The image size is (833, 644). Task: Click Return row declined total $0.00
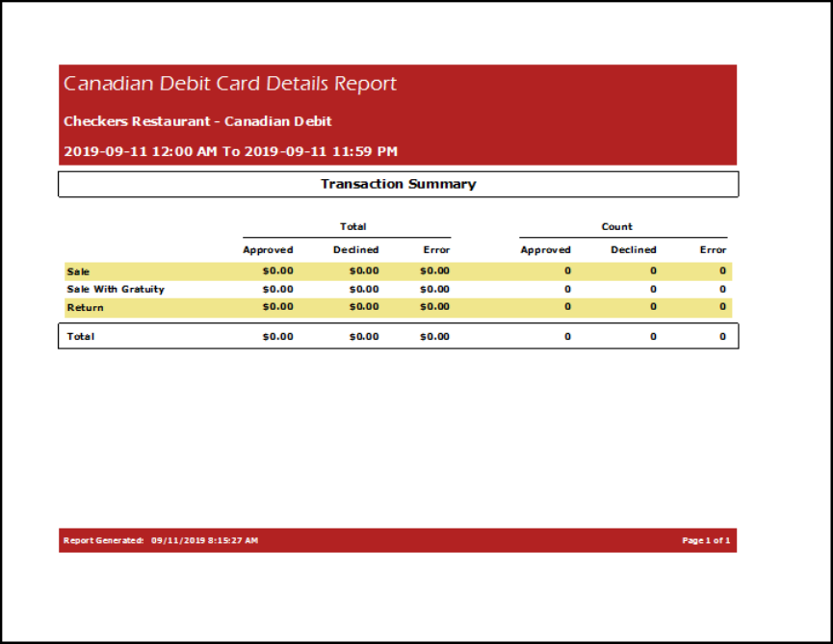click(364, 307)
